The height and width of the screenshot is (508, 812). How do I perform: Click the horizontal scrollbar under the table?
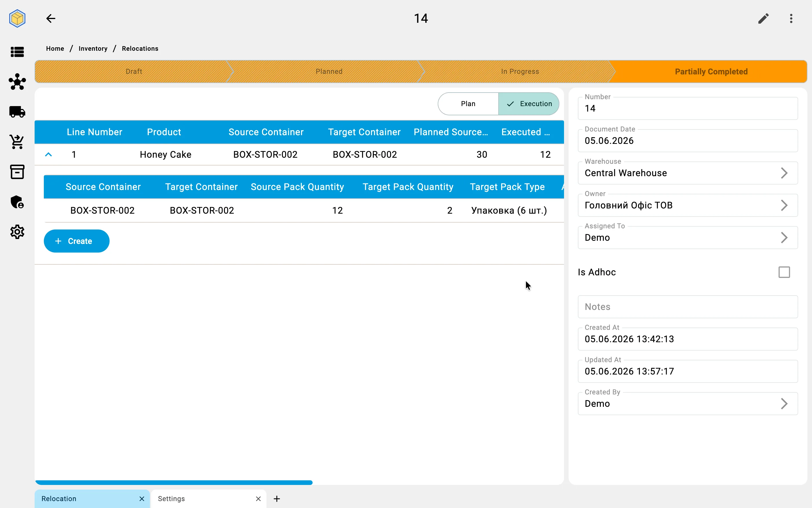pyautogui.click(x=174, y=482)
